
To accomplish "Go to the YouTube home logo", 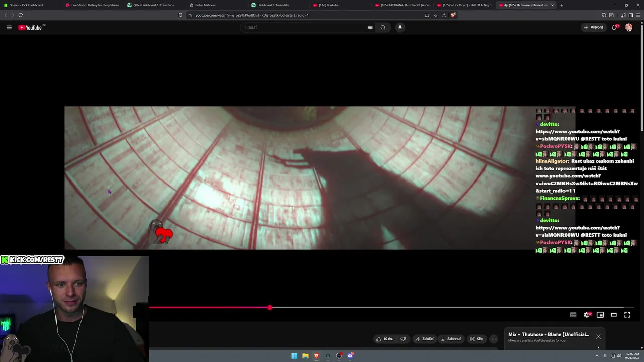I will [30, 27].
